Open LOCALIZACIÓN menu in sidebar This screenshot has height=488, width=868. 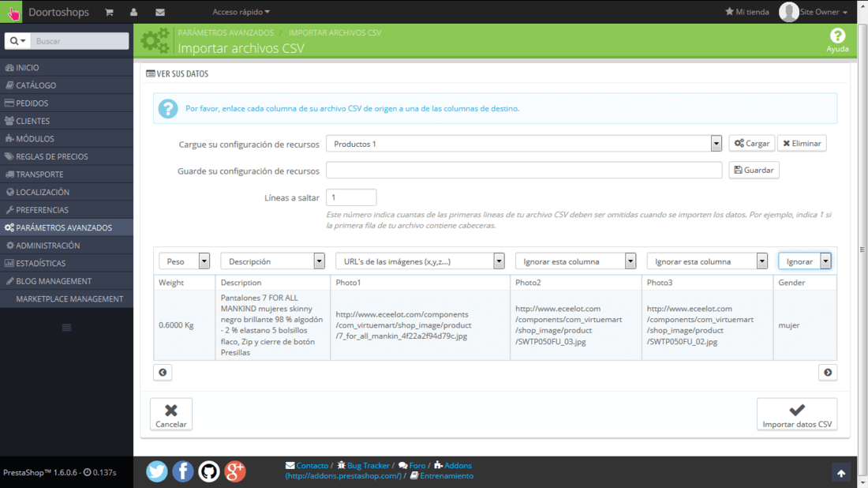pyautogui.click(x=66, y=192)
